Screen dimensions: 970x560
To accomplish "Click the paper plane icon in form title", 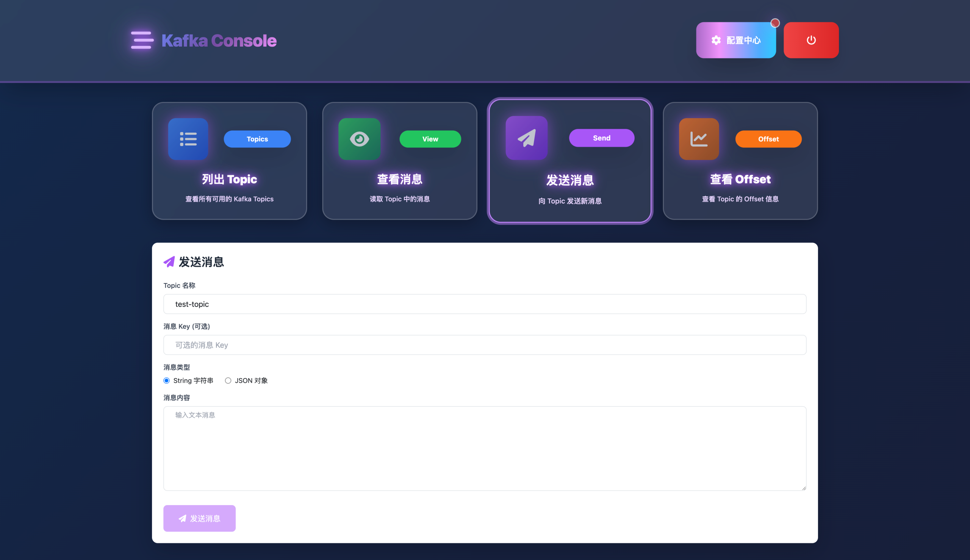I will (x=169, y=262).
